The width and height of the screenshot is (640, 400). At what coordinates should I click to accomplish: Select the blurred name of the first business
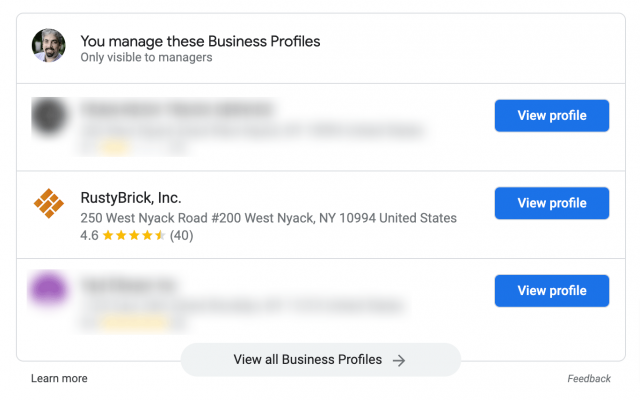click(x=178, y=108)
